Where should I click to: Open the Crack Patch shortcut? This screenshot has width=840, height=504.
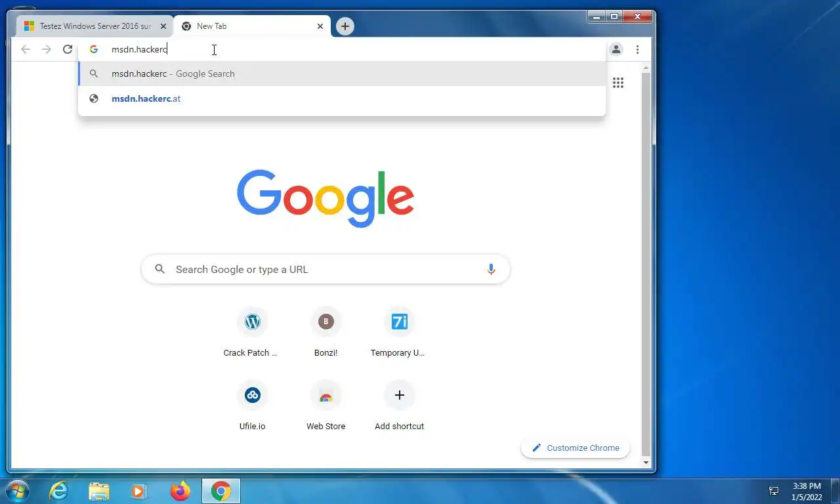tap(252, 333)
